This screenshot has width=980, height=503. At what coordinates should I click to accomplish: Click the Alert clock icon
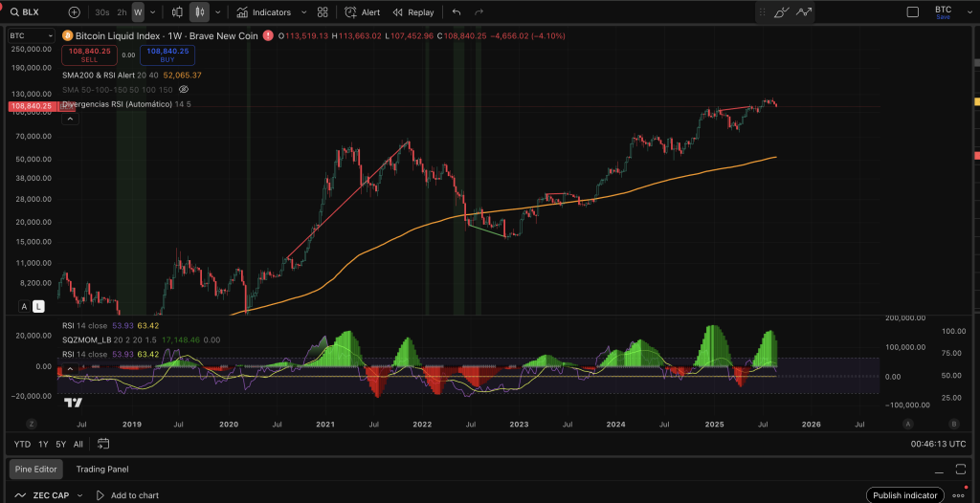(x=351, y=12)
